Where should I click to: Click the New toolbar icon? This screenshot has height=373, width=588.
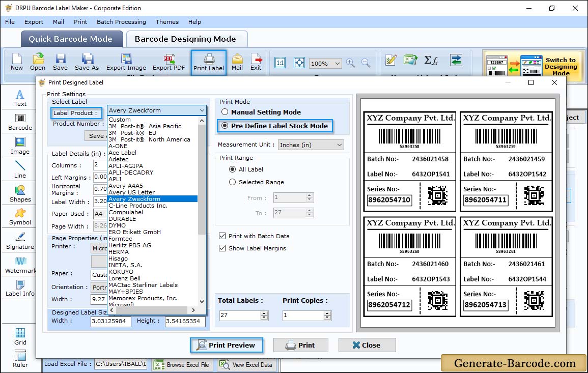pyautogui.click(x=17, y=62)
